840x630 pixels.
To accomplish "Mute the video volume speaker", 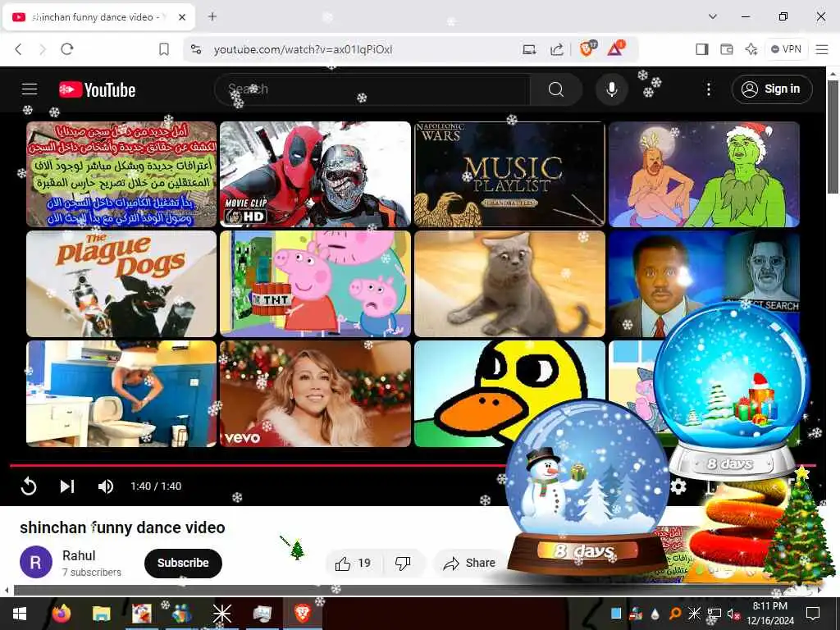I will (106, 486).
